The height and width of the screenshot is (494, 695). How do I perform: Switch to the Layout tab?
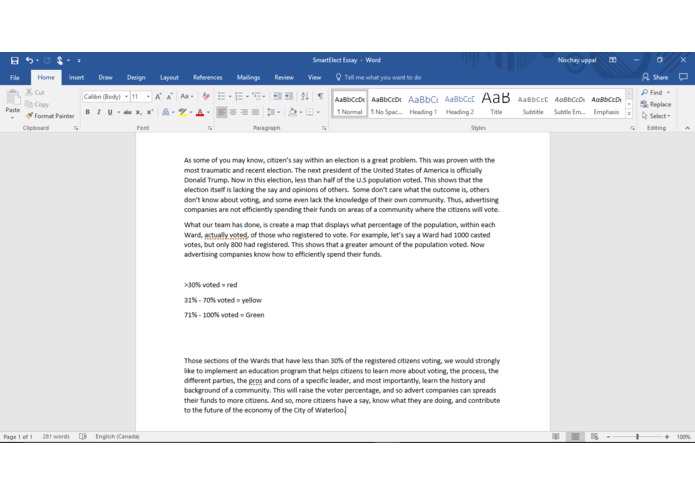(x=169, y=78)
